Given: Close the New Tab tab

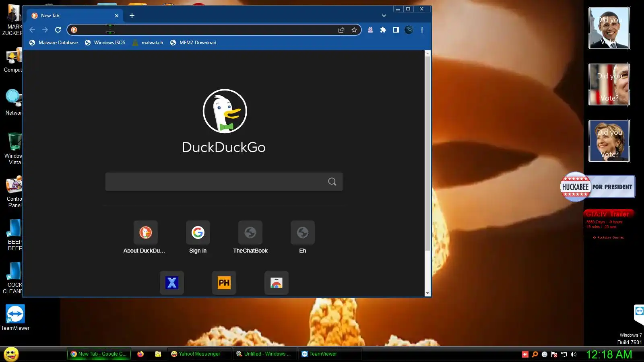Looking at the screenshot, I should 117,16.
